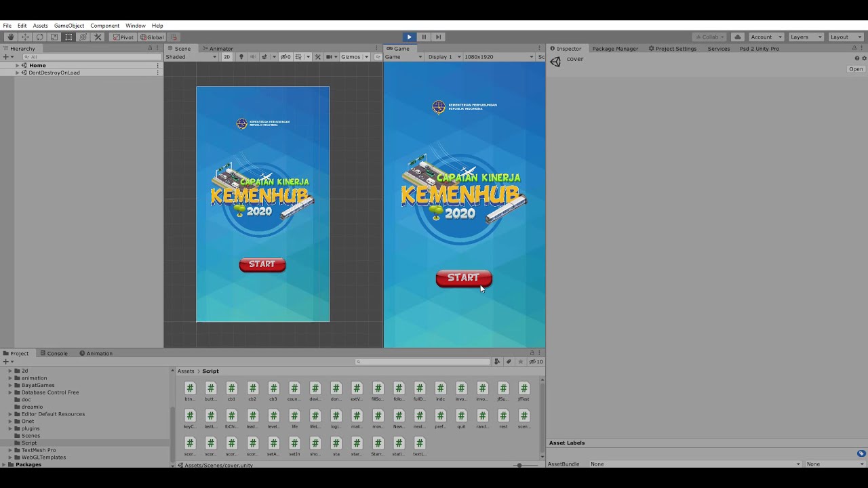Open Search by Type filter icon

pos(497,362)
